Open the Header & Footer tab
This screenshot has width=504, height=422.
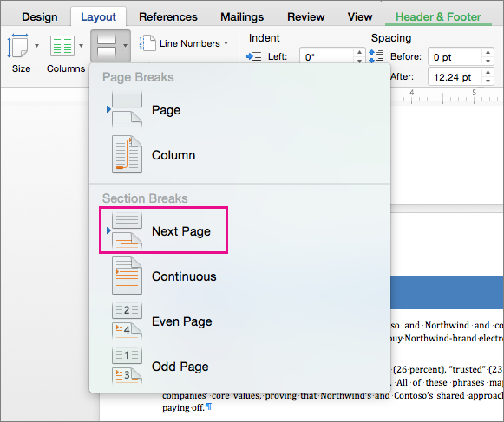tap(438, 16)
